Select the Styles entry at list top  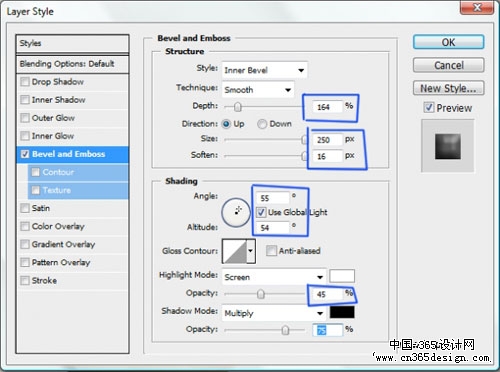pyautogui.click(x=72, y=43)
